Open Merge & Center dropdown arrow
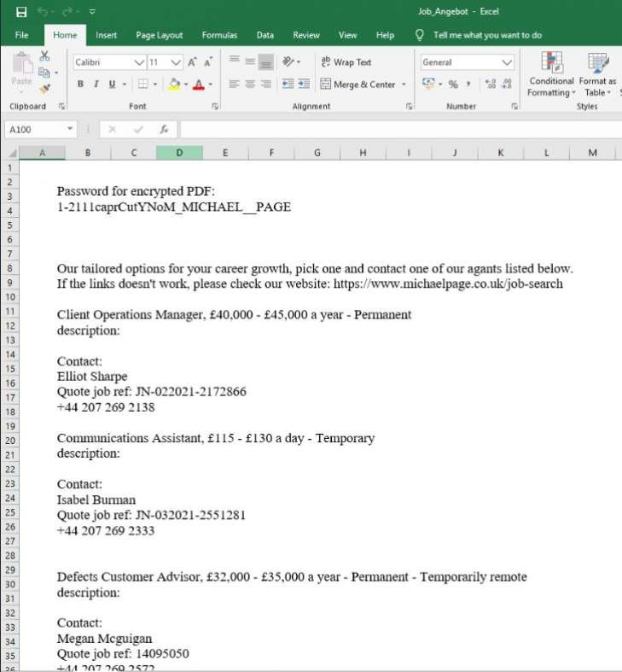The image size is (622, 672). (404, 85)
